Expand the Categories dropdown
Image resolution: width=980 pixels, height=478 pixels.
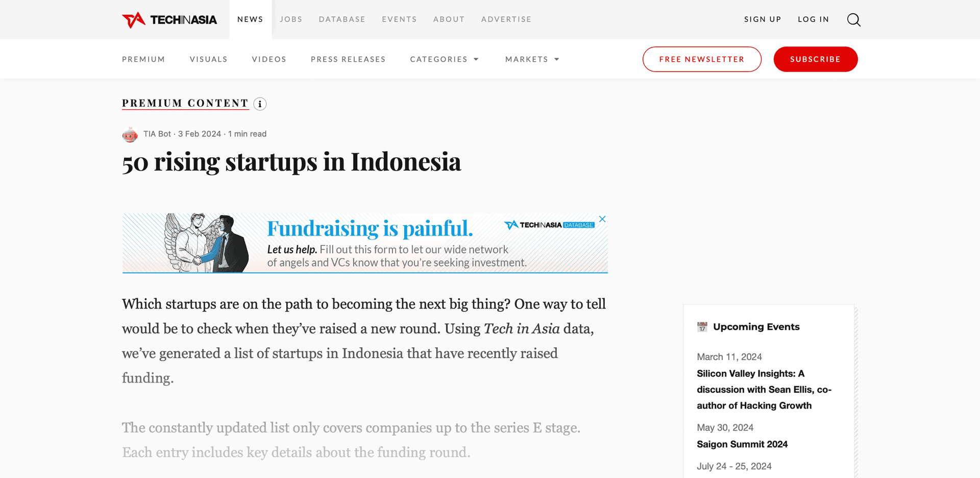[444, 60]
